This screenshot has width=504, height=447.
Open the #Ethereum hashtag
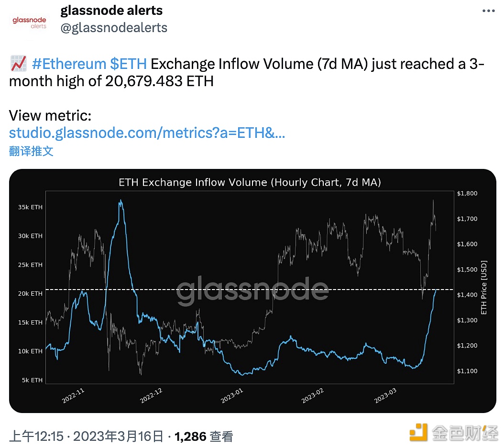pos(68,64)
